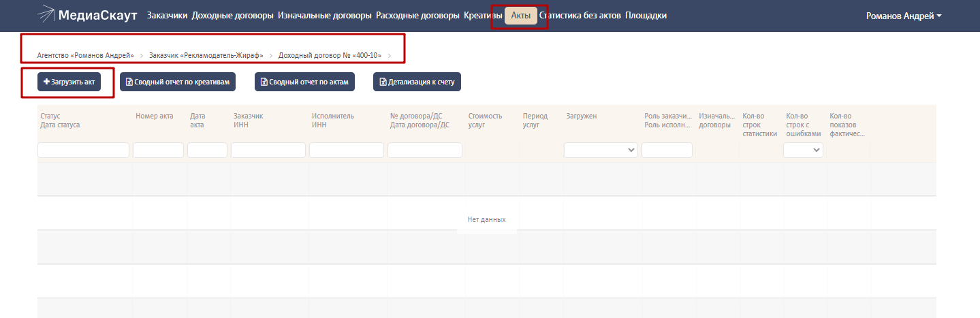
Task: Click Кол-во показов фактических header
Action: point(847,125)
